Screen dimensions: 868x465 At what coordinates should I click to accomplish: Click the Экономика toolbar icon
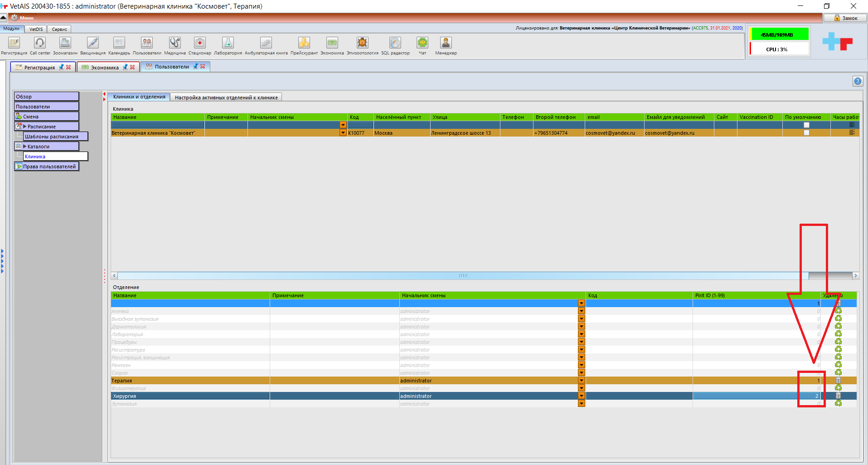coord(332,43)
